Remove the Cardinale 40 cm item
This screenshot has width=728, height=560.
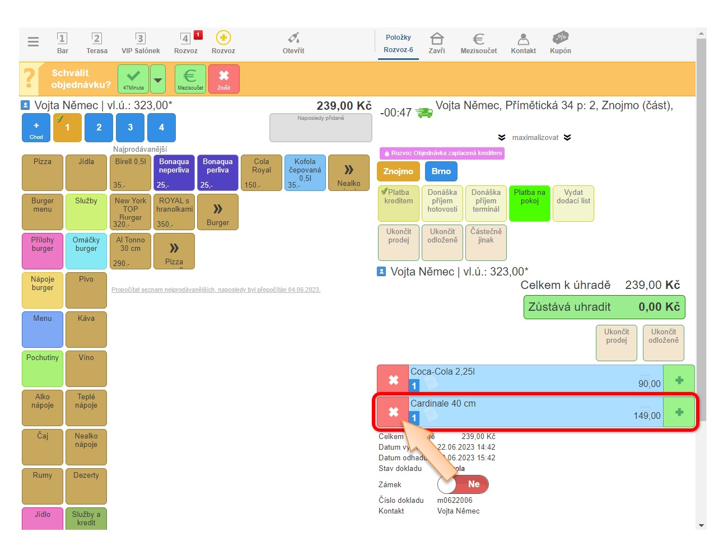(393, 412)
